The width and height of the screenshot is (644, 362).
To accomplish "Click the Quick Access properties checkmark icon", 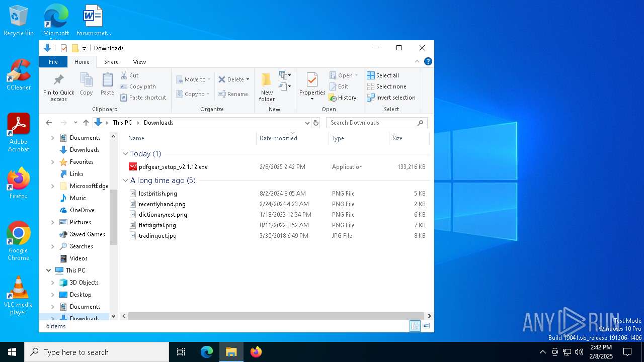I will (x=64, y=48).
